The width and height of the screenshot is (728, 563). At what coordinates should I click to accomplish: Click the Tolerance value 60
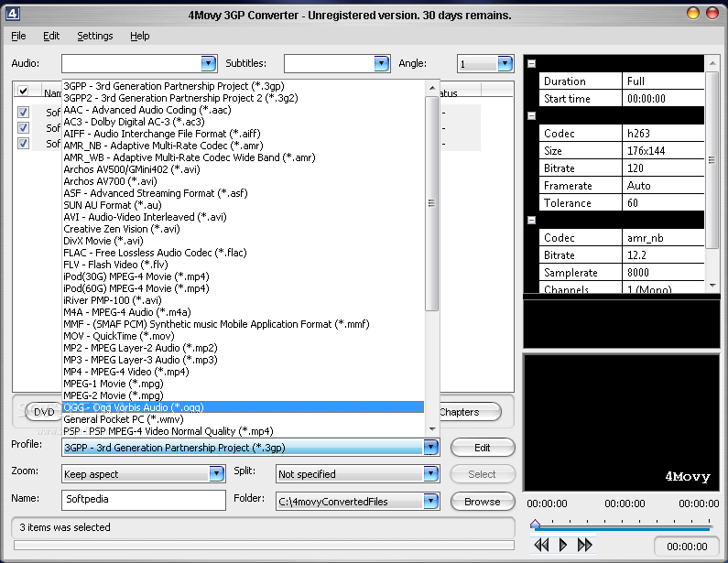[663, 203]
